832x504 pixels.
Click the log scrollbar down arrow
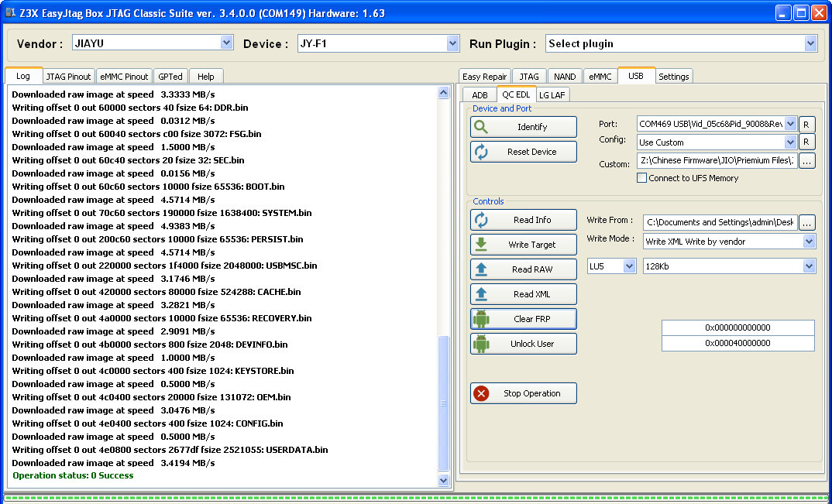(x=444, y=480)
